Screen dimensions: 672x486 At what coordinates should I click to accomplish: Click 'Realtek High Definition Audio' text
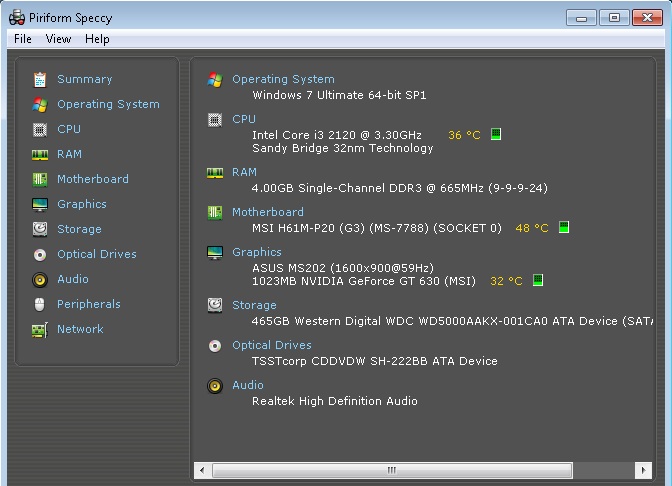335,401
